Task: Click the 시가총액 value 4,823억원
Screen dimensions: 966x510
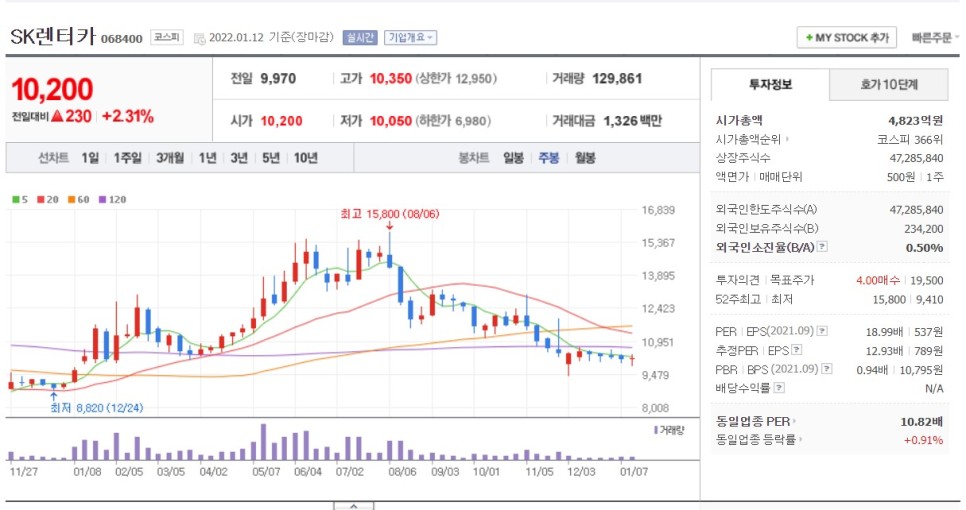Action: tap(915, 120)
